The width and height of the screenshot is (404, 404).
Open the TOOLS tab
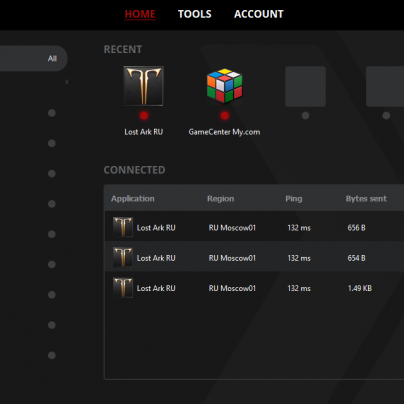coord(195,14)
